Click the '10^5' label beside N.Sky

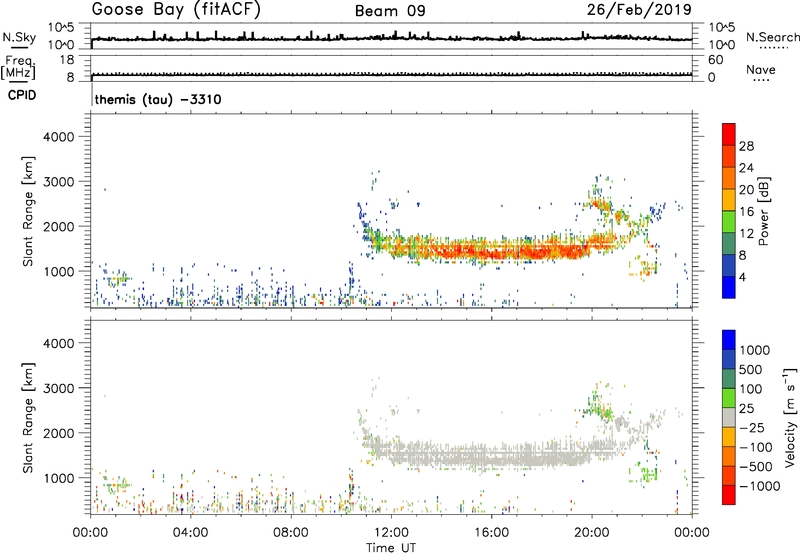coord(61,28)
